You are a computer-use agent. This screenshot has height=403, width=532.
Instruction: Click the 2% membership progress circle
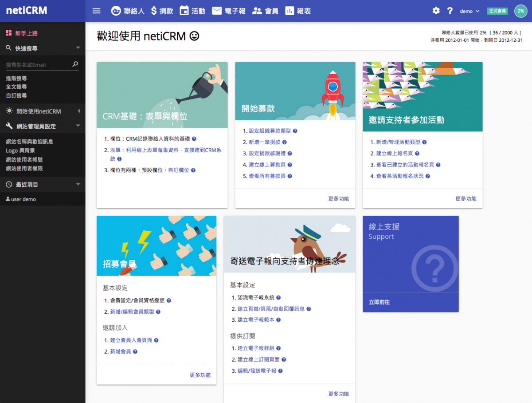(520, 11)
